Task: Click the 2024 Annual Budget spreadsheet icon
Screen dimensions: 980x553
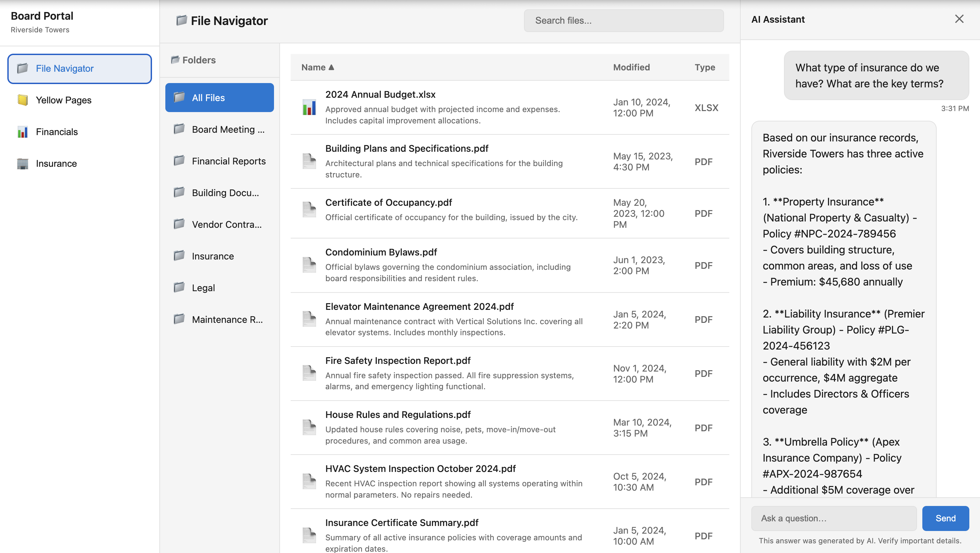Action: point(309,107)
